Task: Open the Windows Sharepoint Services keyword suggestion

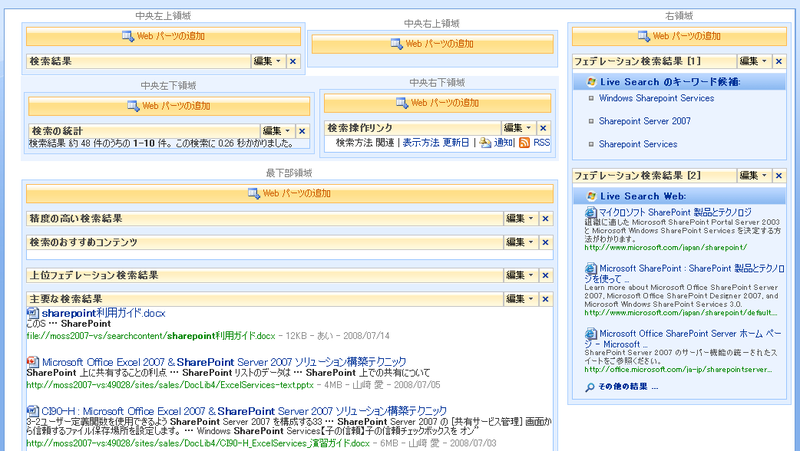Action: pos(656,98)
